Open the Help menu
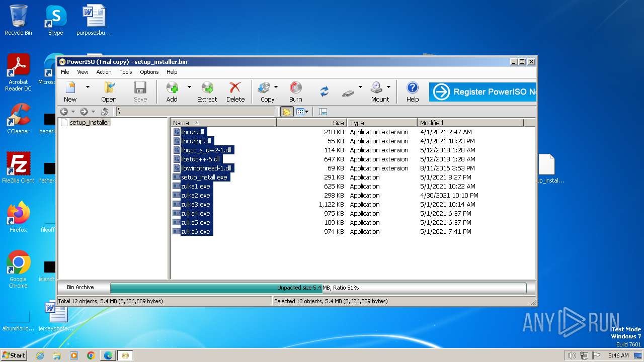 point(172,72)
